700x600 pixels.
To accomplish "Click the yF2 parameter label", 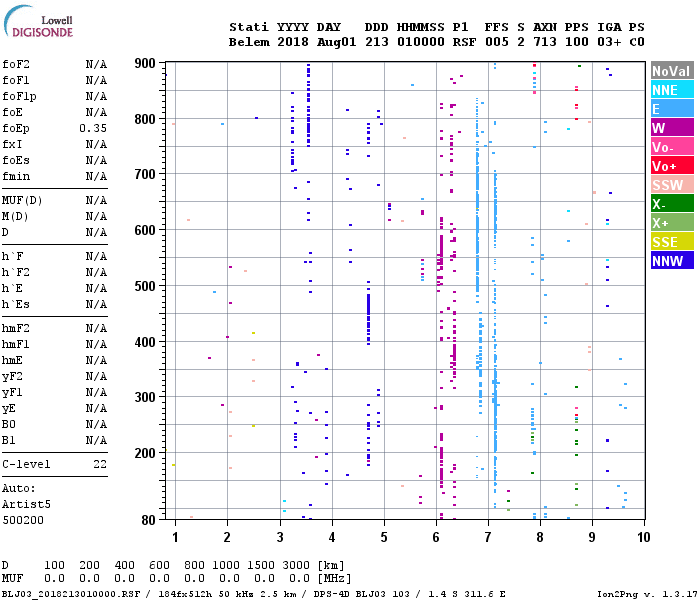I will point(12,377).
